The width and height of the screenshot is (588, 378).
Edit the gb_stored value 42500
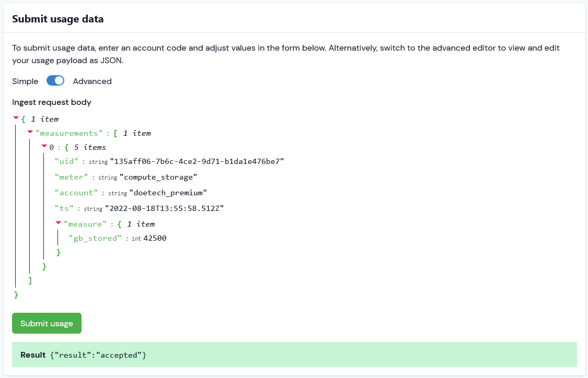coord(155,238)
